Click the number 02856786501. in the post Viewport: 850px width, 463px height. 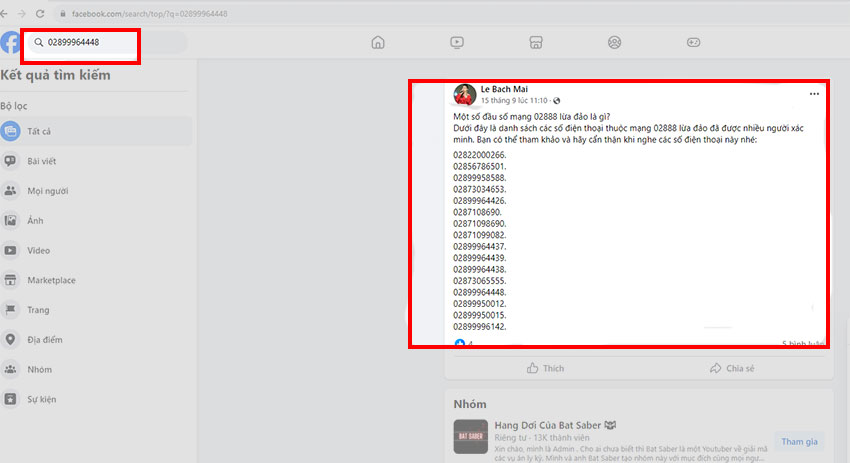tap(479, 166)
